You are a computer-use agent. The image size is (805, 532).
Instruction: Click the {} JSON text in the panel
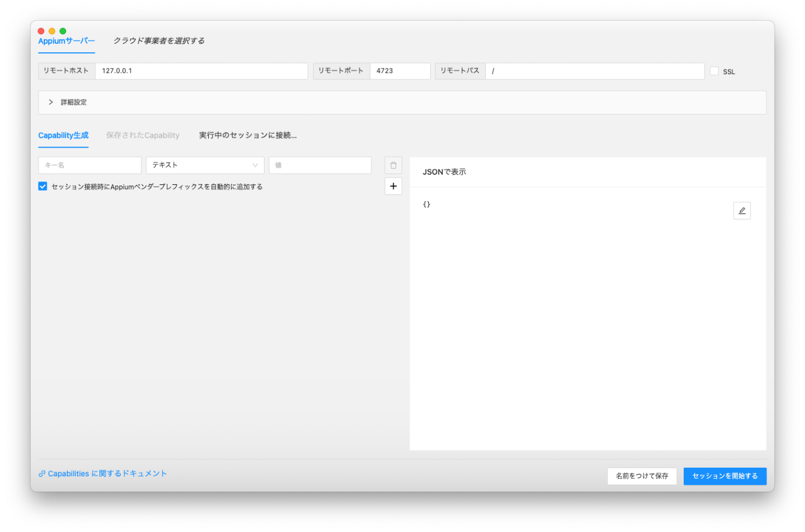click(x=427, y=205)
